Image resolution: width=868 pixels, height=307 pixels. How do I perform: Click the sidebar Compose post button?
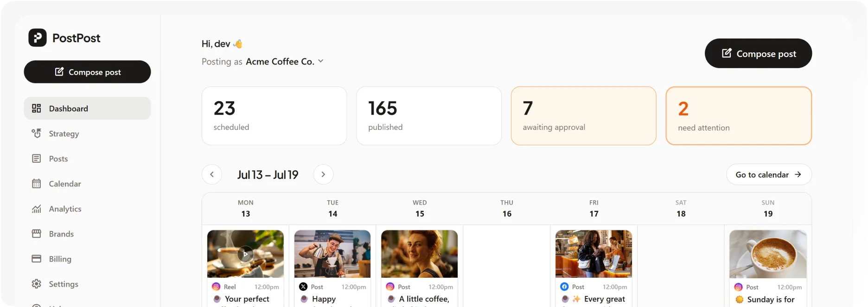click(x=87, y=72)
